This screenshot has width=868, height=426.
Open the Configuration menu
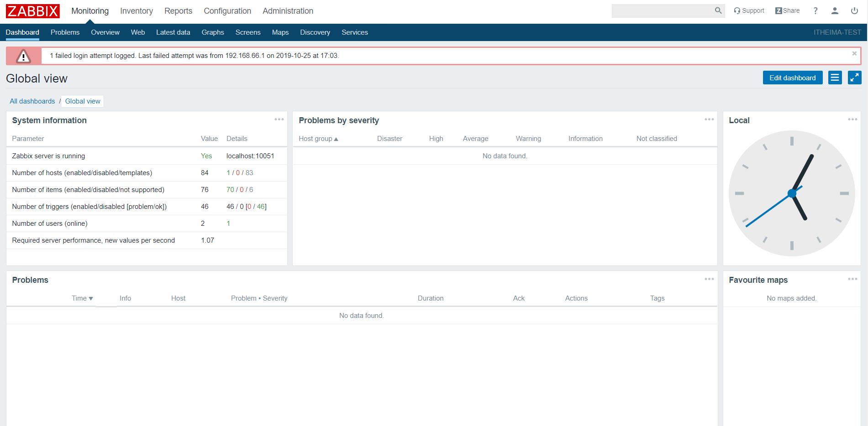coord(227,11)
